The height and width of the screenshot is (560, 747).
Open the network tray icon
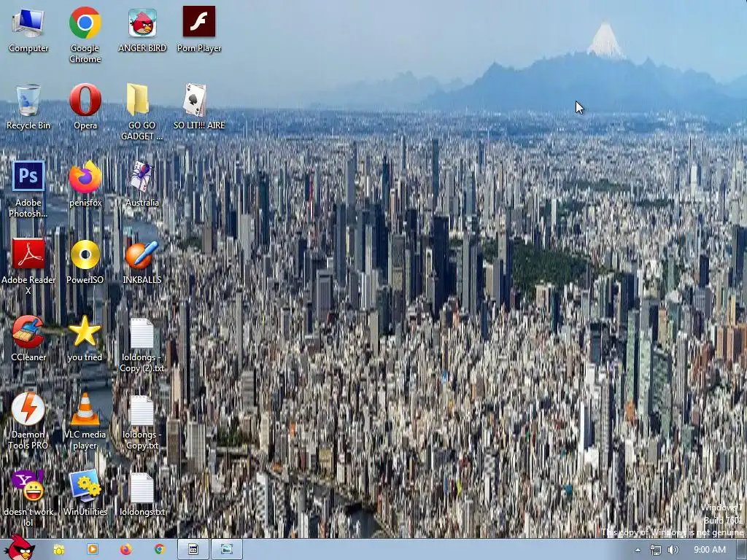(x=656, y=550)
